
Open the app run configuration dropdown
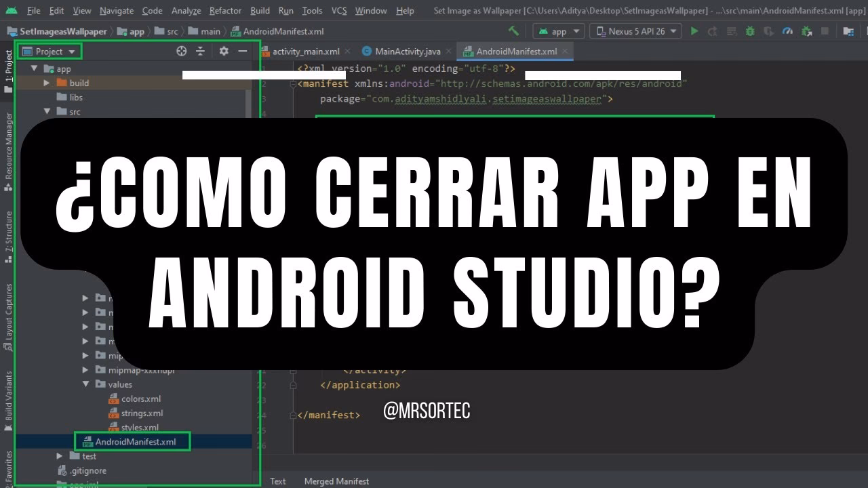coord(559,31)
